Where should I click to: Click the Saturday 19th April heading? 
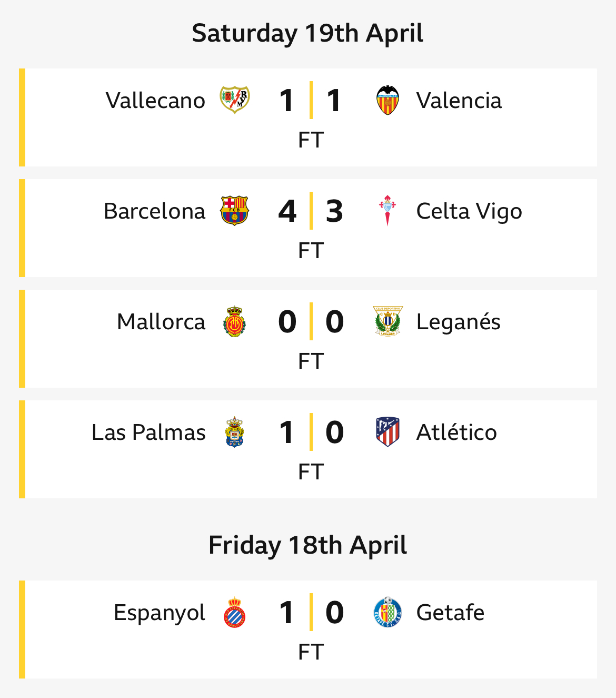click(307, 33)
